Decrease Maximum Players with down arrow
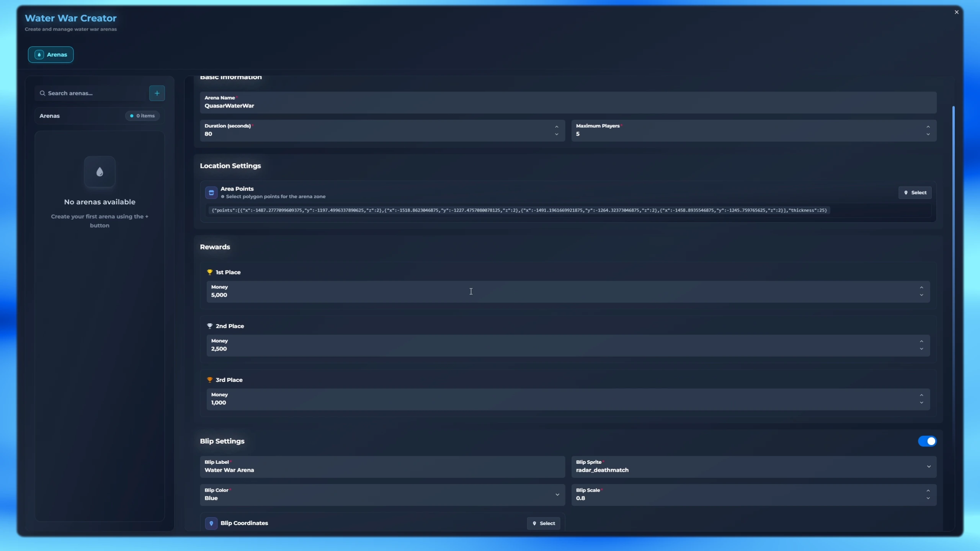 928,134
